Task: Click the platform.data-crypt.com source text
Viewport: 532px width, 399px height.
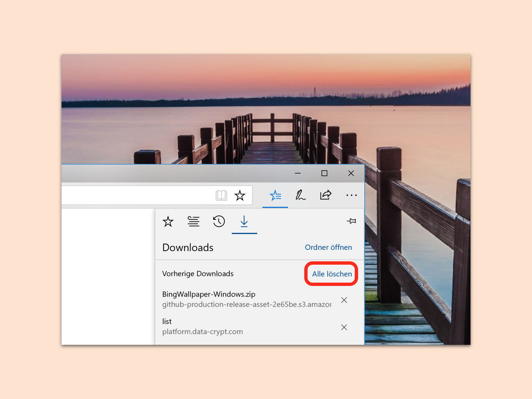Action: pyautogui.click(x=202, y=332)
